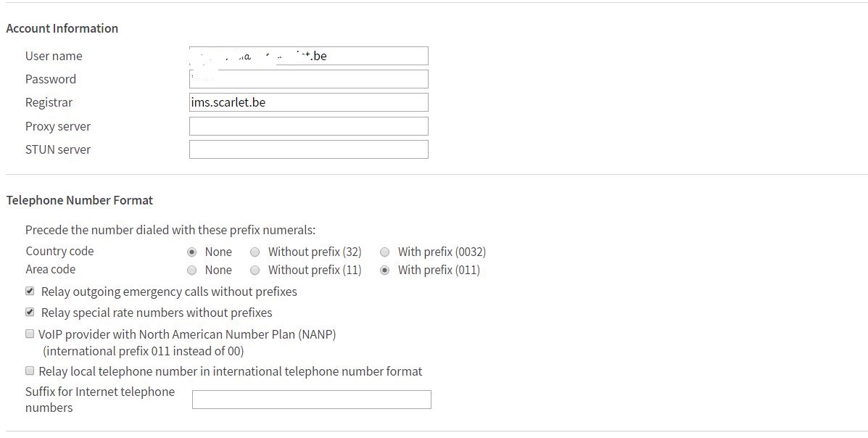This screenshot has height=438, width=868.
Task: Click the Account Information section heading
Action: tap(62, 28)
